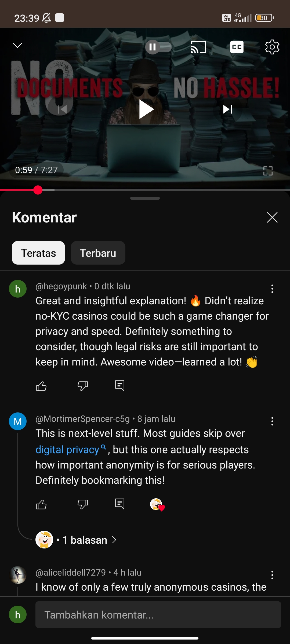Enter fullscreen mode
This screenshot has width=290, height=644.
tap(268, 171)
